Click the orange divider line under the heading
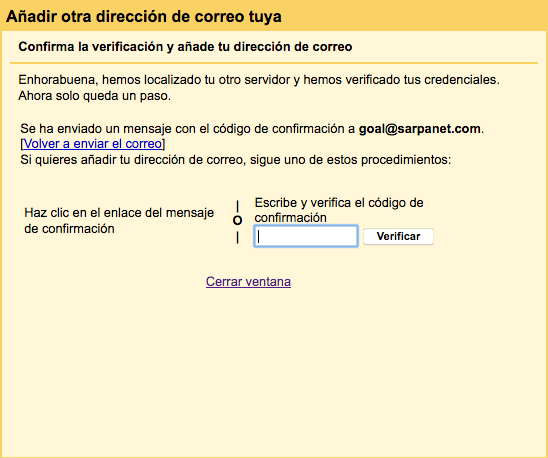 (274, 63)
